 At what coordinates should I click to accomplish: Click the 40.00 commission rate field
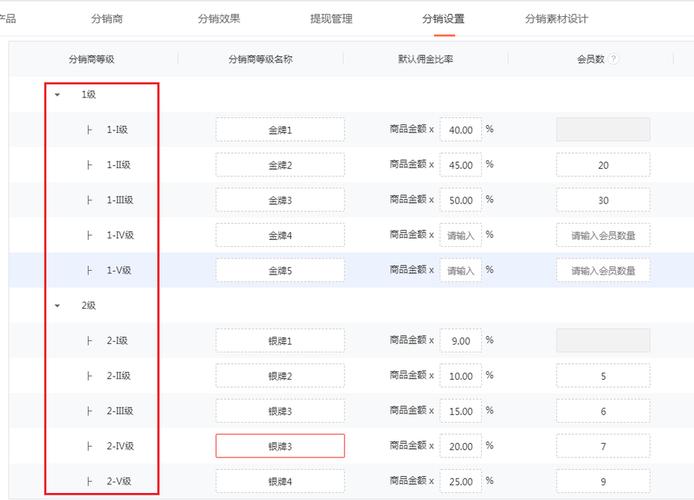click(460, 129)
